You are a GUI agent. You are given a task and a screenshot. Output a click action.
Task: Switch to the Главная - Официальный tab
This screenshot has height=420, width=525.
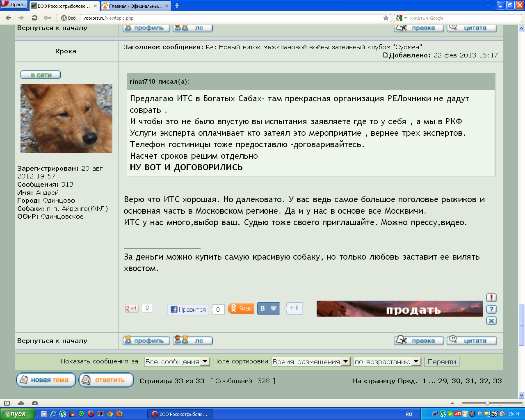point(135,6)
